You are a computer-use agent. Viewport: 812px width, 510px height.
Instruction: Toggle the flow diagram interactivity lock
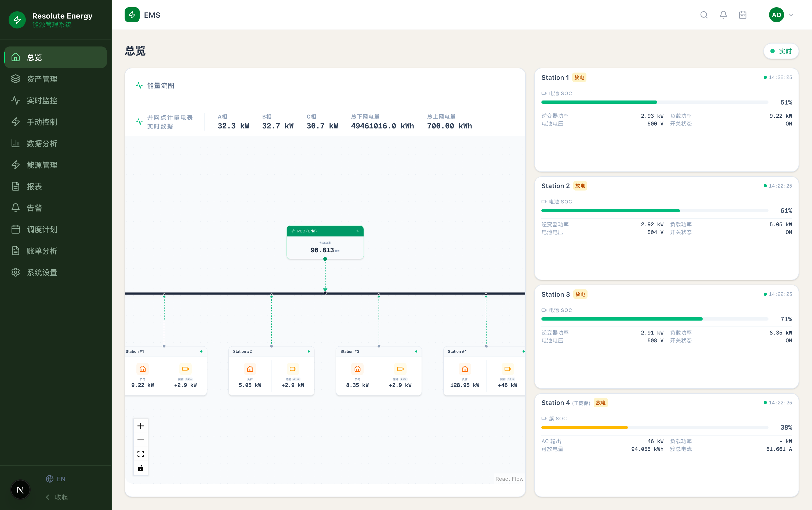(140, 468)
